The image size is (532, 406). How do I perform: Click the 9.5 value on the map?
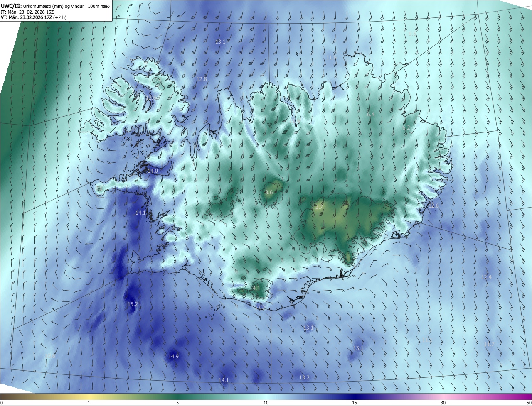click(x=412, y=34)
